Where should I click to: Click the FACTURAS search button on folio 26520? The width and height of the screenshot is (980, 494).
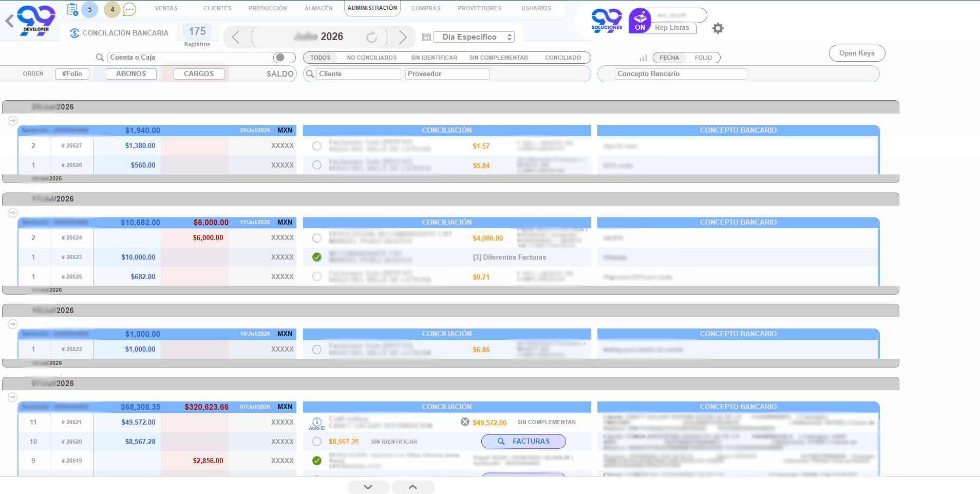click(x=523, y=442)
